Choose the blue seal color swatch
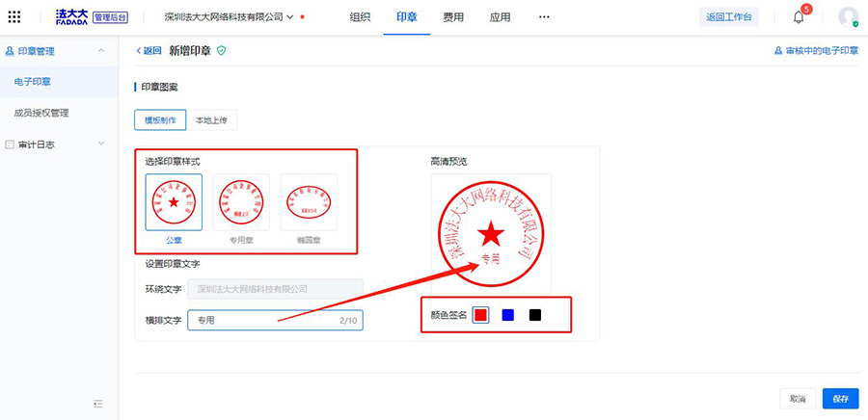This screenshot has width=868, height=420. click(507, 315)
